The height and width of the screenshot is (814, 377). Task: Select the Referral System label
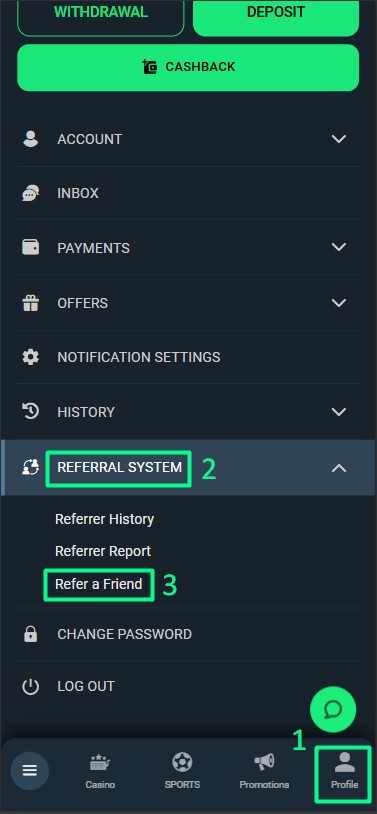point(119,468)
